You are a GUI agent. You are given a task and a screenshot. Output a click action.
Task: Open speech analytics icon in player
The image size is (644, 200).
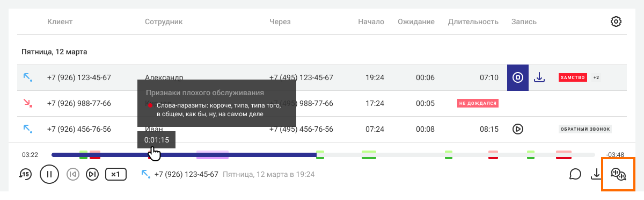[x=618, y=174]
